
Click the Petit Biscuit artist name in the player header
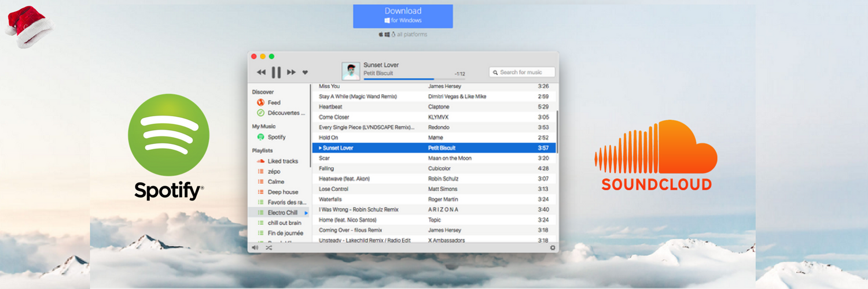(378, 73)
